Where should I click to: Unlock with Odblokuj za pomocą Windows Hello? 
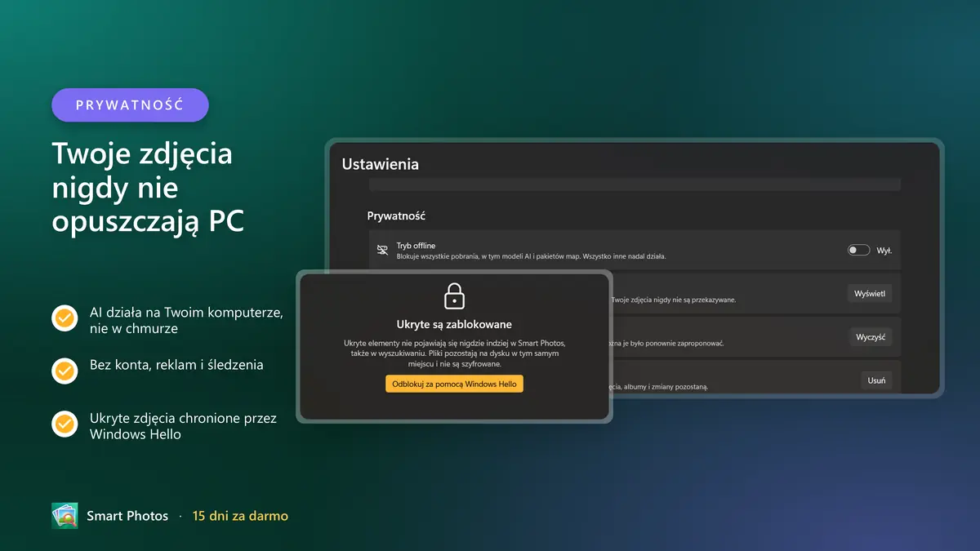tap(454, 384)
